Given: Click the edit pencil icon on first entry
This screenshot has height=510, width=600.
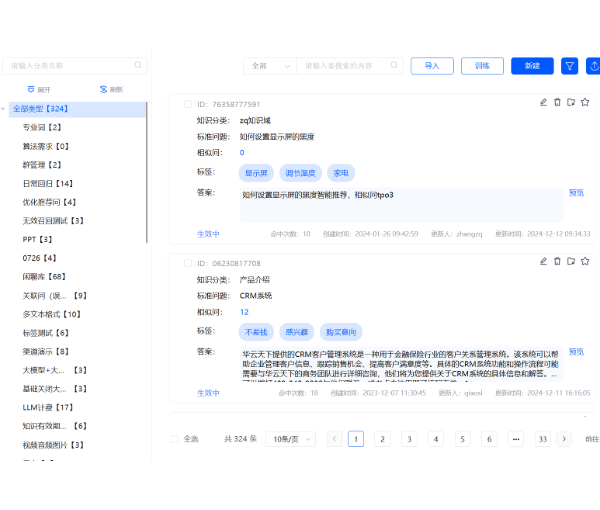Looking at the screenshot, I should click(544, 102).
